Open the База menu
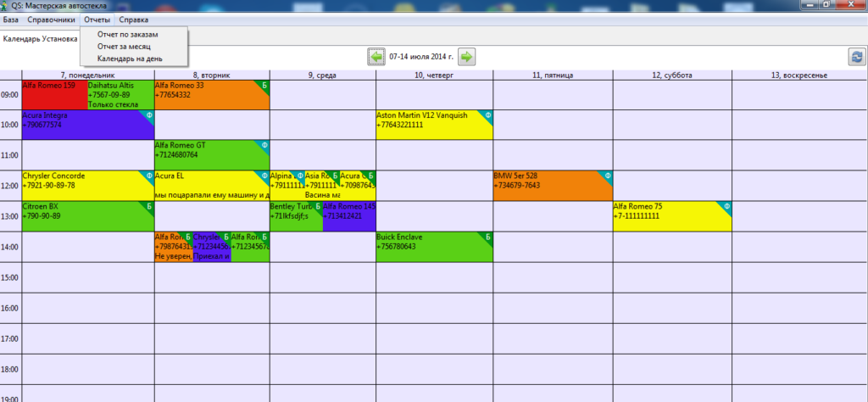Screen dimensions: 868x402 10,20
